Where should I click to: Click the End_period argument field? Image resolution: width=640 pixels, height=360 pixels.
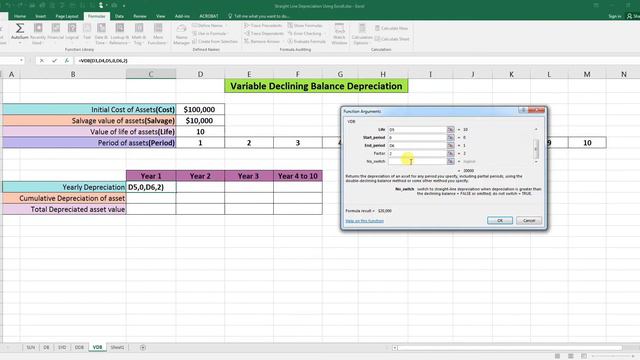pyautogui.click(x=417, y=145)
